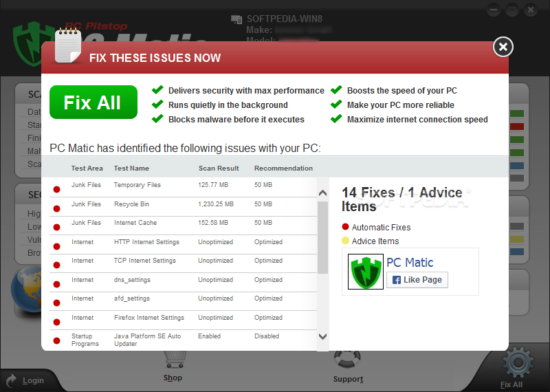Click the Test Name column header
The width and height of the screenshot is (550, 392).
click(131, 168)
